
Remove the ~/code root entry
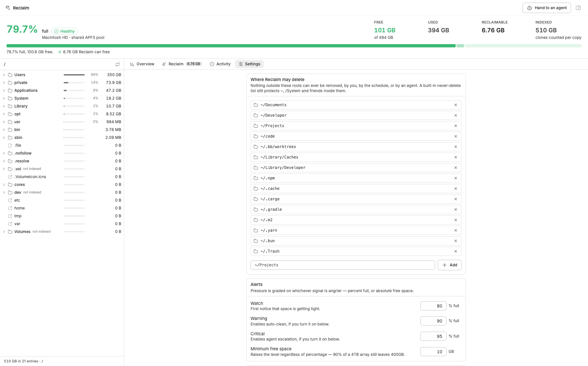(456, 136)
